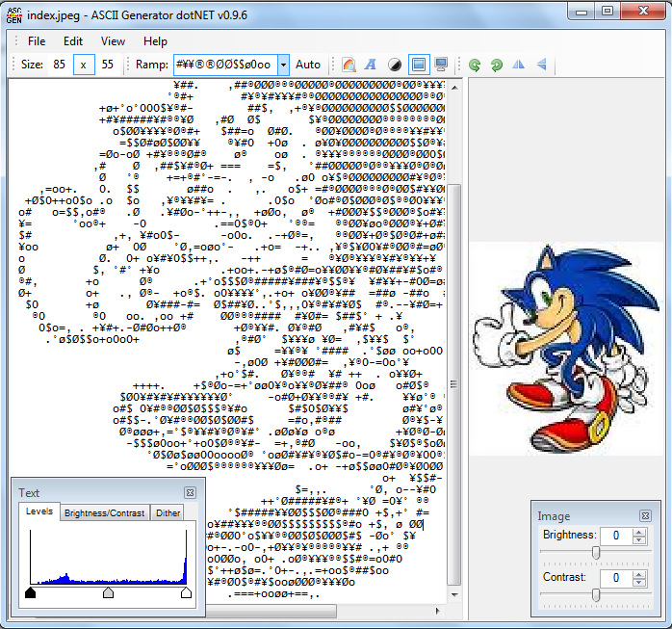The width and height of the screenshot is (672, 629).
Task: Click the width size field 85
Action: pyautogui.click(x=60, y=65)
